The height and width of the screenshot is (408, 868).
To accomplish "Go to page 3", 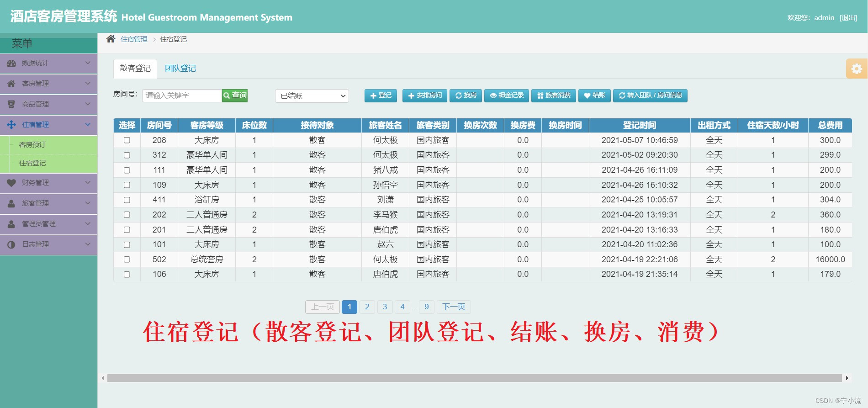I will pos(385,307).
